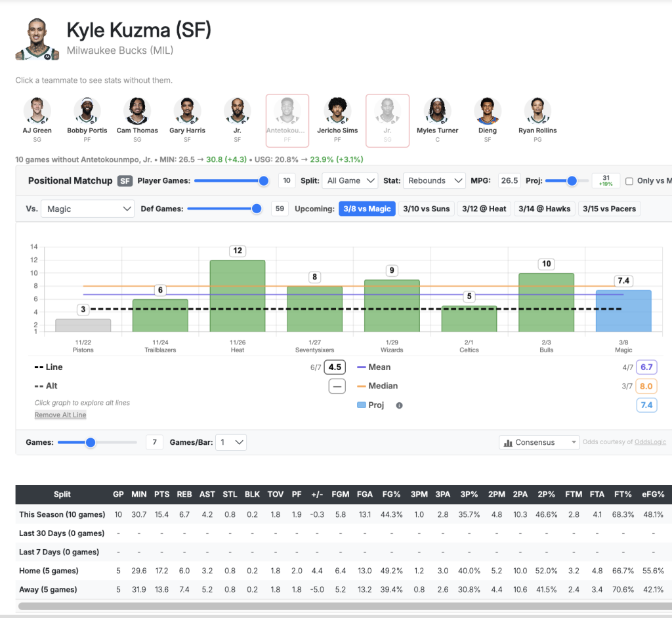Open the Consensus sportsbook dropdown
This screenshot has height=618, width=672.
[x=539, y=442]
